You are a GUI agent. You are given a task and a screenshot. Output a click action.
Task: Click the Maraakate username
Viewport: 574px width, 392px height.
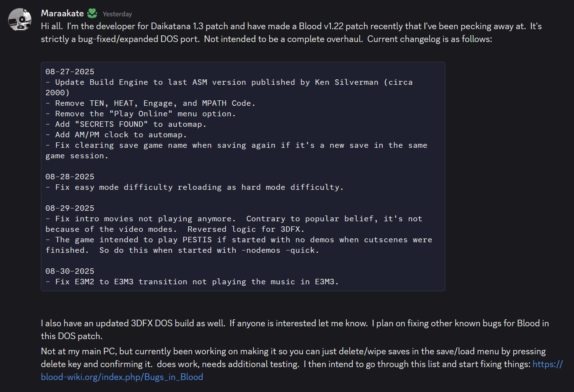[62, 13]
